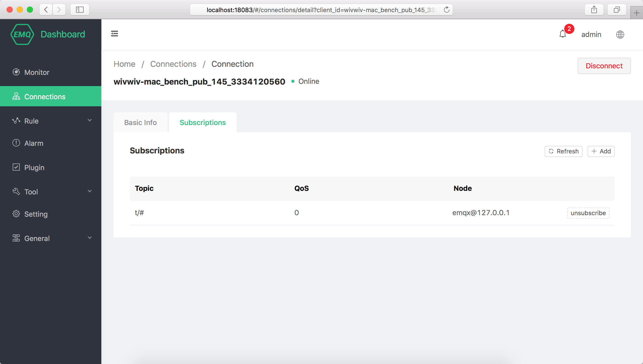Image resolution: width=643 pixels, height=364 pixels.
Task: Switch to the Basic Info tab
Action: [140, 123]
